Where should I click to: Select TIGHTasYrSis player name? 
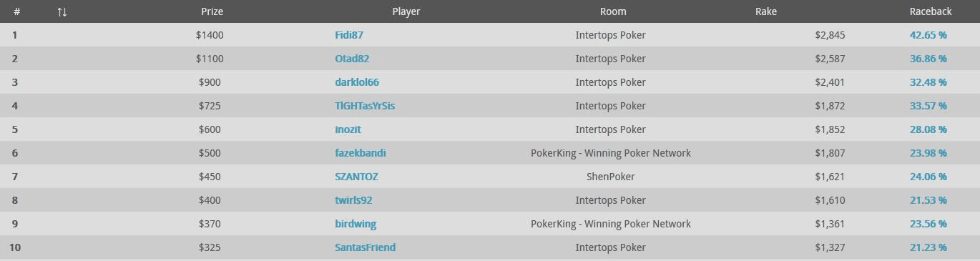365,106
